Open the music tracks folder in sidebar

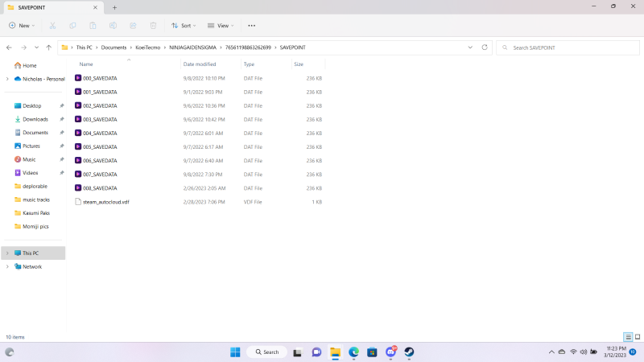(x=32, y=200)
